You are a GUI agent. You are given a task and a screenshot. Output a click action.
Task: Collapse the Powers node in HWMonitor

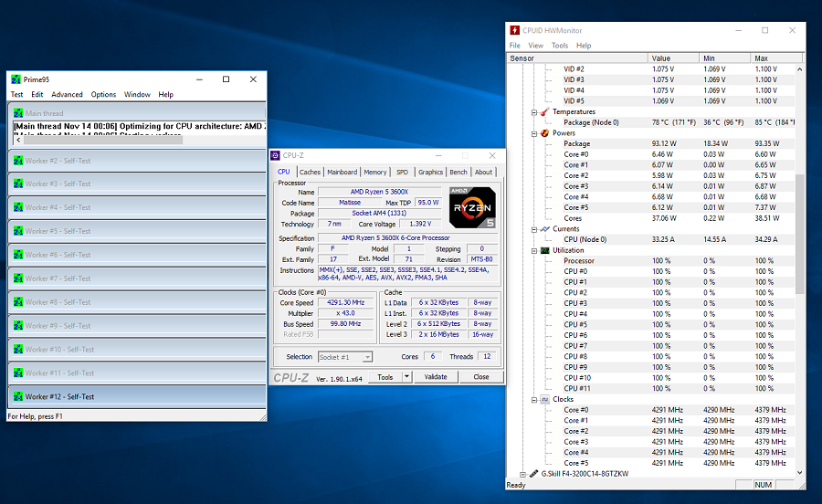coord(533,133)
